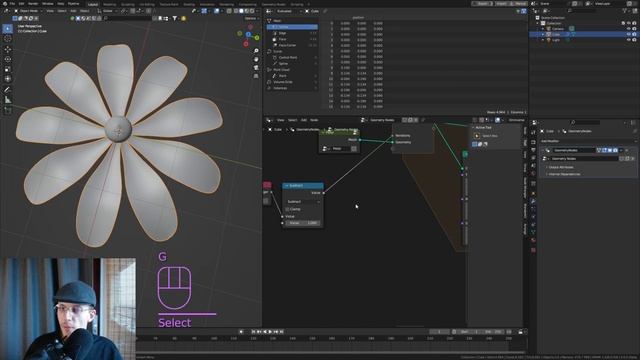Hide the Camera object in outliner
This screenshot has height=360, width=640.
[629, 29]
